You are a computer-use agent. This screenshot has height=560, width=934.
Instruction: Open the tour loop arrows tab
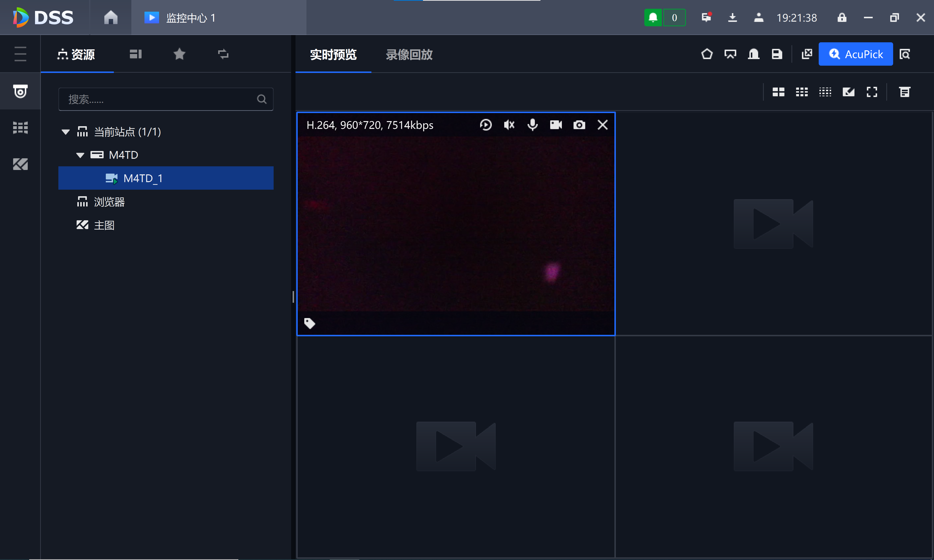223,54
